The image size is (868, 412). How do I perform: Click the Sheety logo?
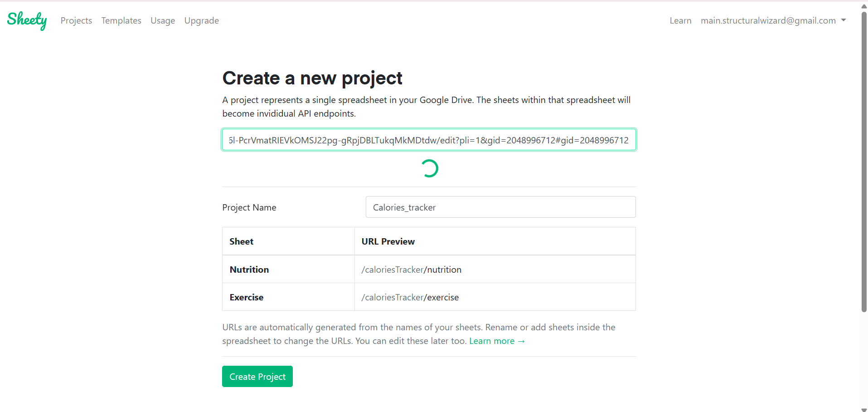(x=27, y=20)
